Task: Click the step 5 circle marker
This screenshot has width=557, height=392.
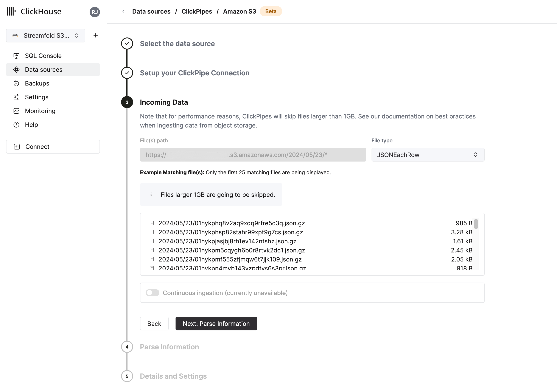Action: coord(127,376)
